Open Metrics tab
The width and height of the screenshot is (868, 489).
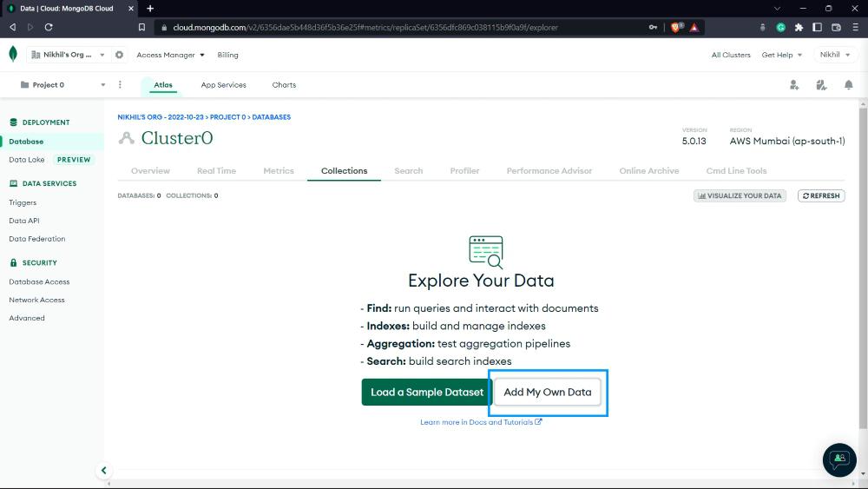[279, 170]
